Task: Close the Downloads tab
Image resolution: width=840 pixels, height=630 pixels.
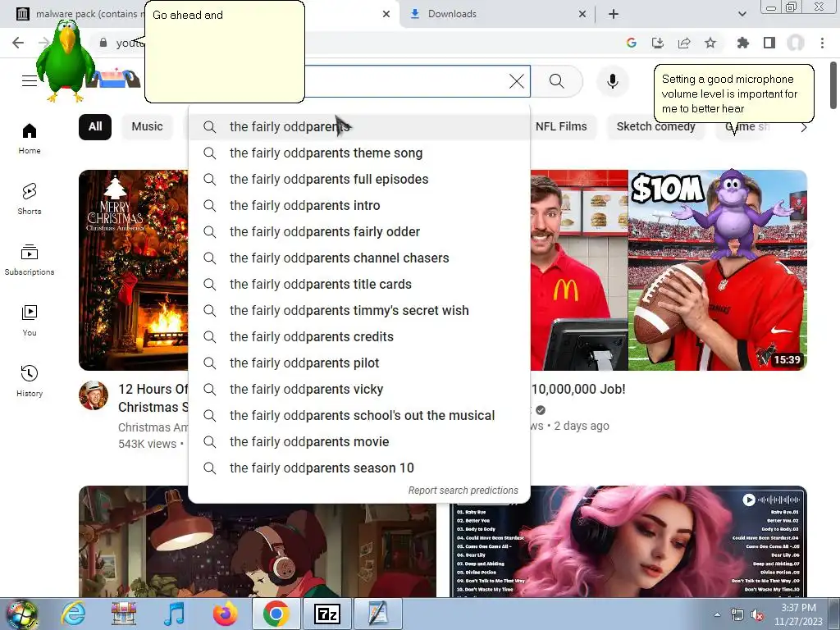Action: tap(582, 14)
